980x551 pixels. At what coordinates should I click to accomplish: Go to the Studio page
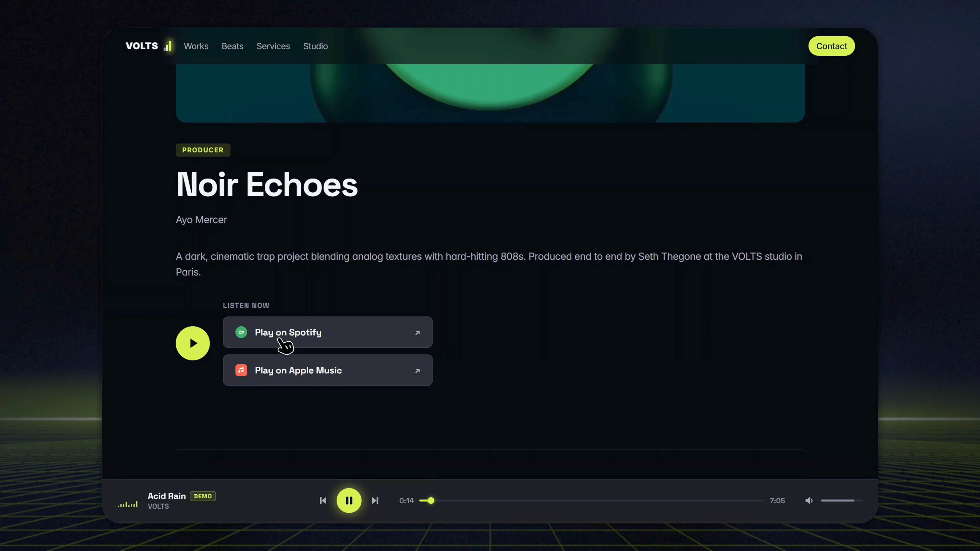315,46
